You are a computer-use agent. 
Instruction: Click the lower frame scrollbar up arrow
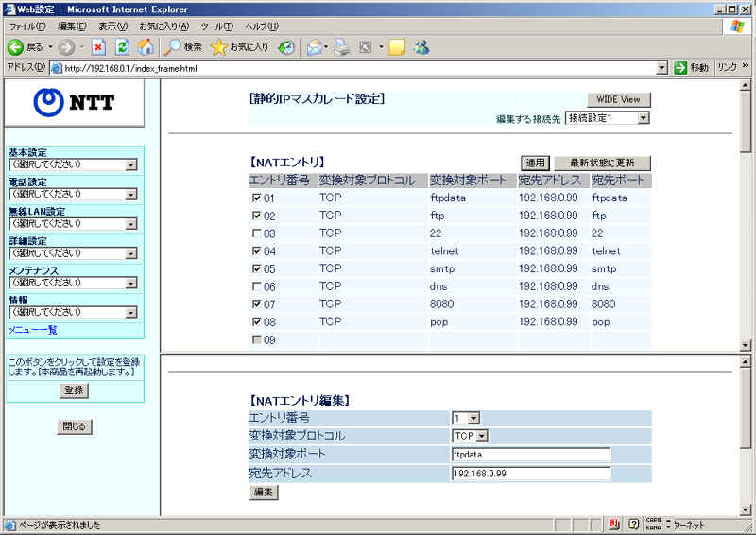(x=746, y=361)
